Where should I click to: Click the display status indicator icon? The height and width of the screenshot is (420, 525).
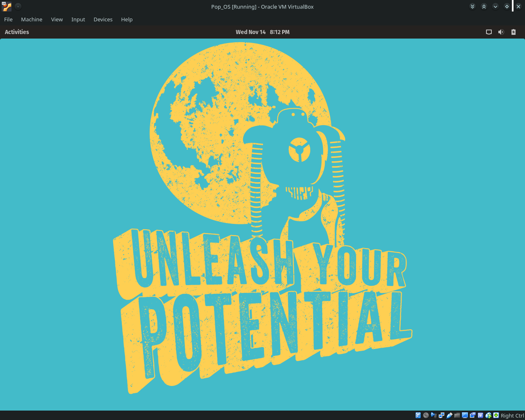point(465,415)
